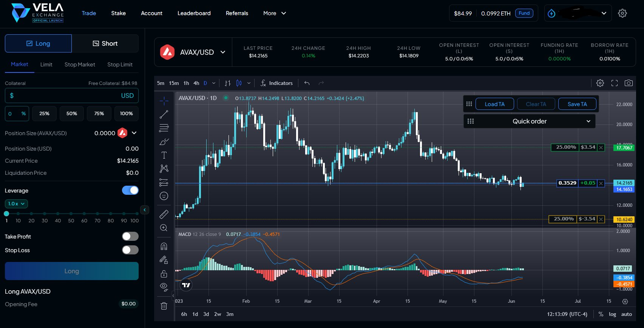This screenshot has width=644, height=328.
Task: Open the Fibonacci retracement tool
Action: pyautogui.click(x=164, y=128)
